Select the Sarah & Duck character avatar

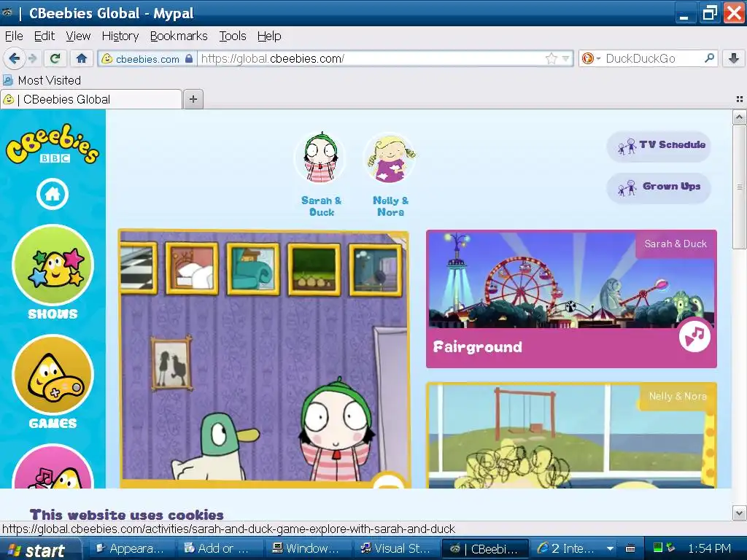pyautogui.click(x=321, y=158)
